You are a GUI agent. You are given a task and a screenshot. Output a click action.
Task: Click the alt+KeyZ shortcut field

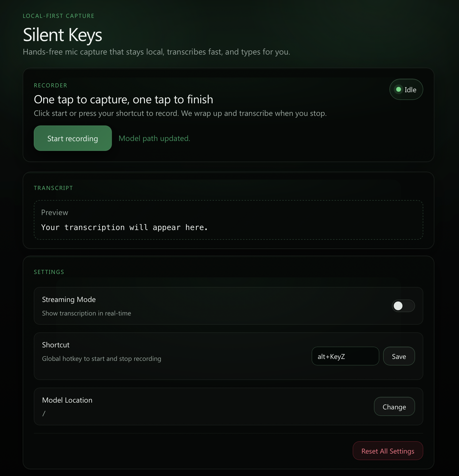[345, 356]
